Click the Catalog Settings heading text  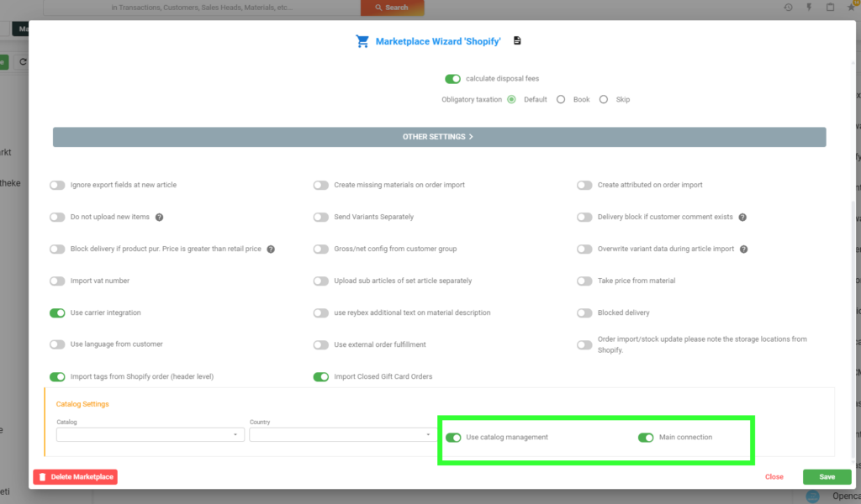click(82, 404)
